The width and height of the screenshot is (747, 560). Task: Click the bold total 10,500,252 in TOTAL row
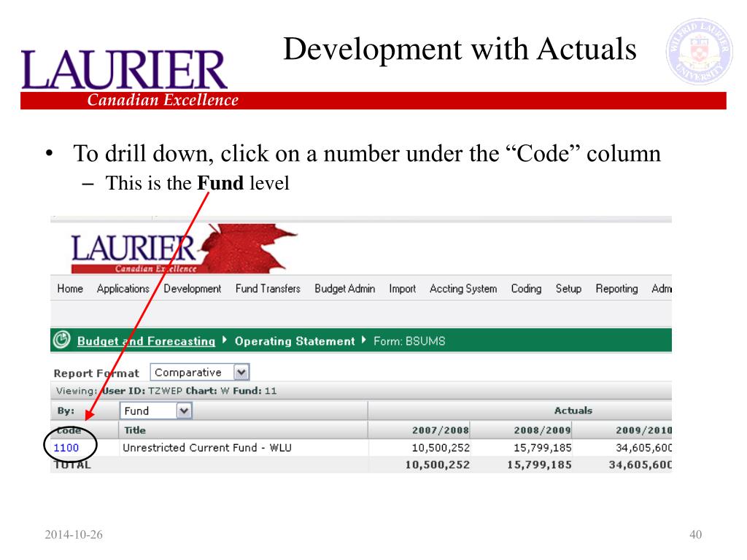coord(438,464)
